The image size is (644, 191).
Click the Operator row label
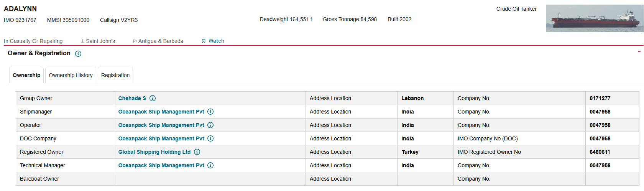pos(30,125)
